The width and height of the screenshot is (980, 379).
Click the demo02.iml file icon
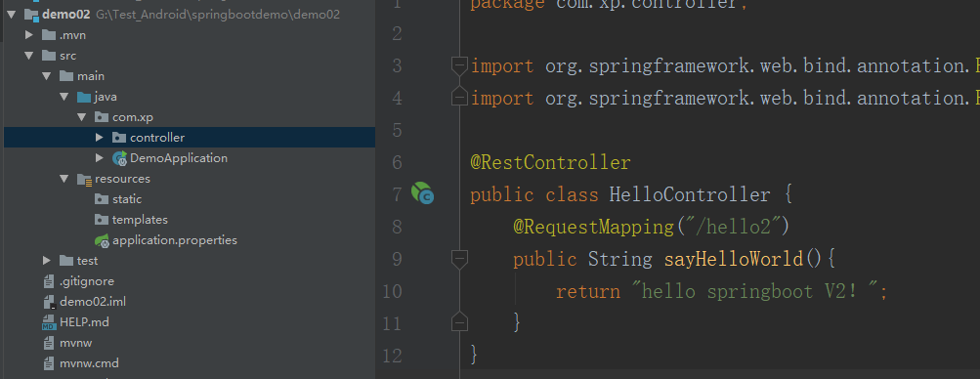pyautogui.click(x=50, y=302)
